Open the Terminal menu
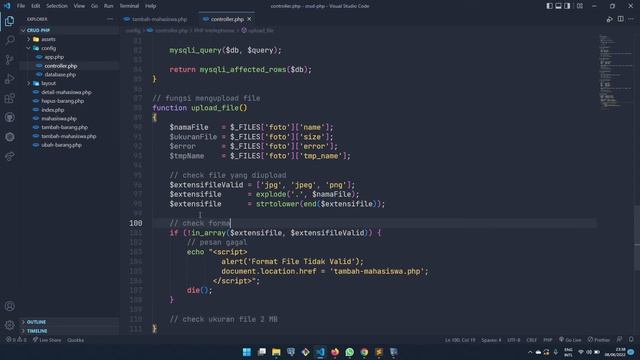This screenshot has height=360, width=640. pos(129,6)
